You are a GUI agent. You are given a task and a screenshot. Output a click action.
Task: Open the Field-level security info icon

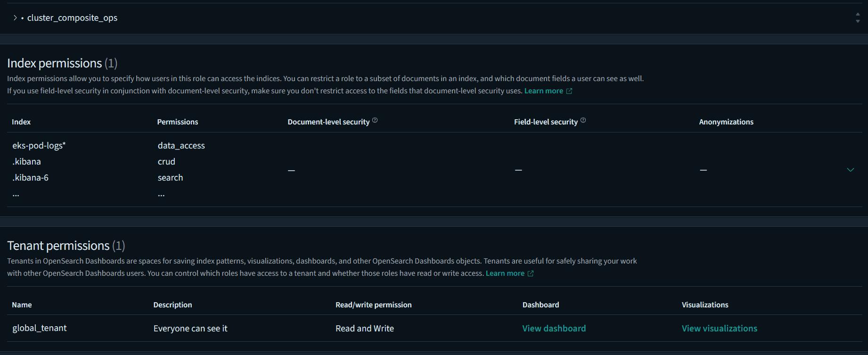[583, 120]
